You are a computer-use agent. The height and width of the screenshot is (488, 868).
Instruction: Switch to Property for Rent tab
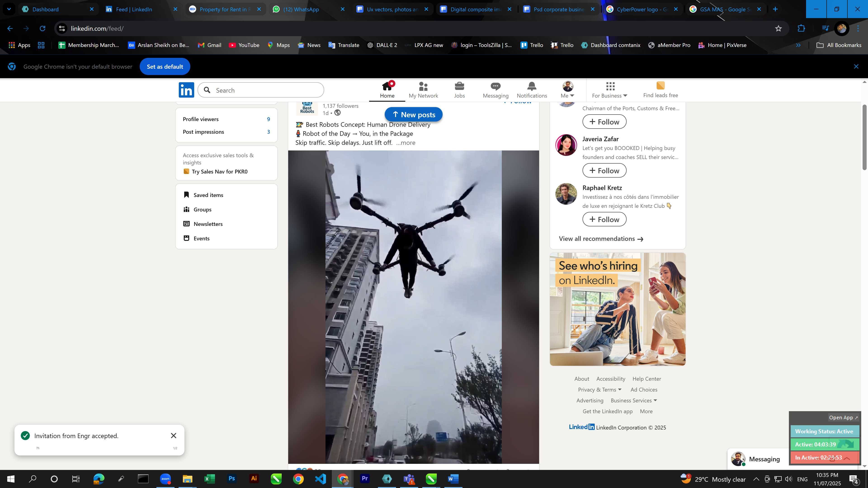pyautogui.click(x=225, y=9)
